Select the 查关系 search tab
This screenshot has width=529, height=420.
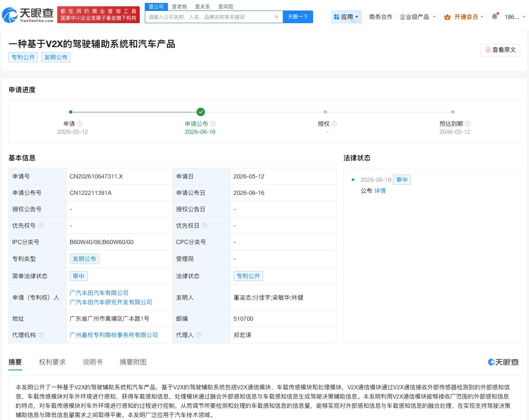(202, 7)
